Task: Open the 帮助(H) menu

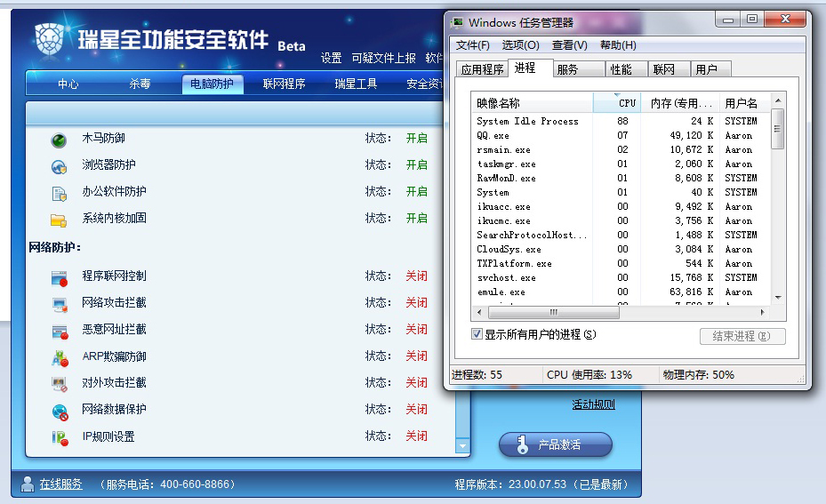Action: pos(618,45)
